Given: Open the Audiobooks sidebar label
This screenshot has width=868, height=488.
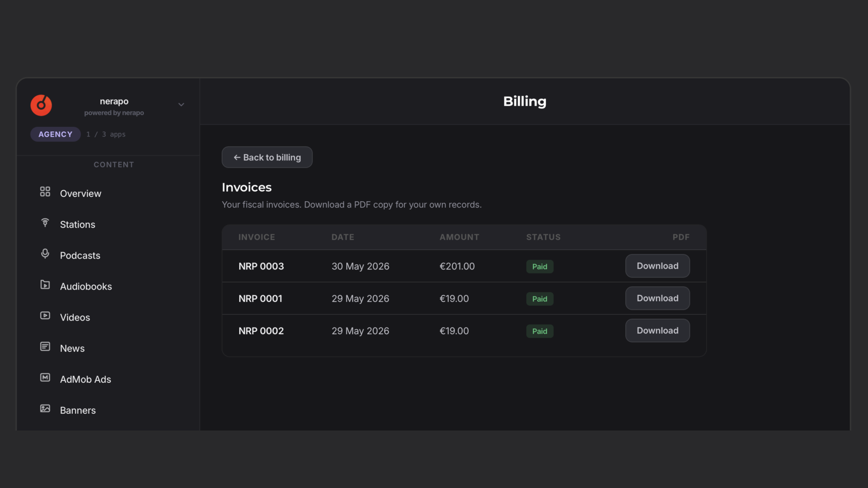Looking at the screenshot, I should point(86,286).
